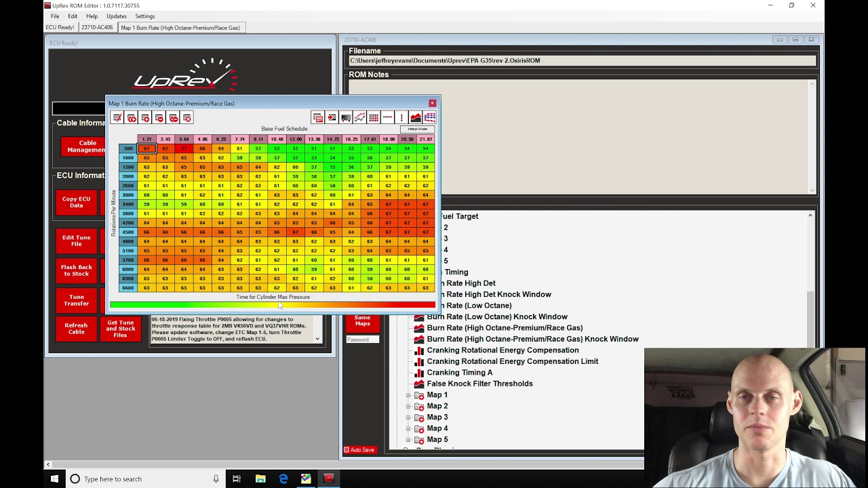
Task: Click the ROM tree vertical scrollbar
Action: [x=810, y=319]
